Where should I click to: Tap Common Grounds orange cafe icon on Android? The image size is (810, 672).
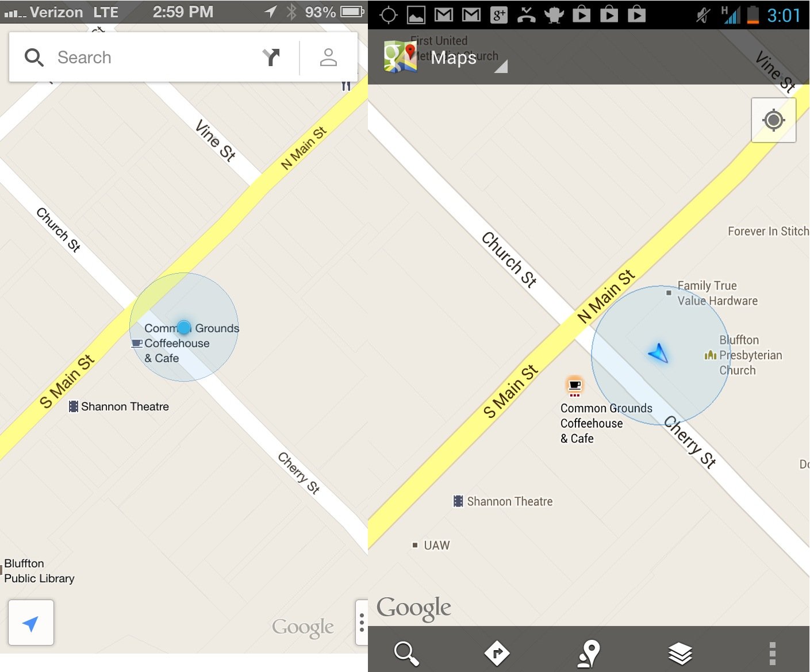(x=574, y=386)
